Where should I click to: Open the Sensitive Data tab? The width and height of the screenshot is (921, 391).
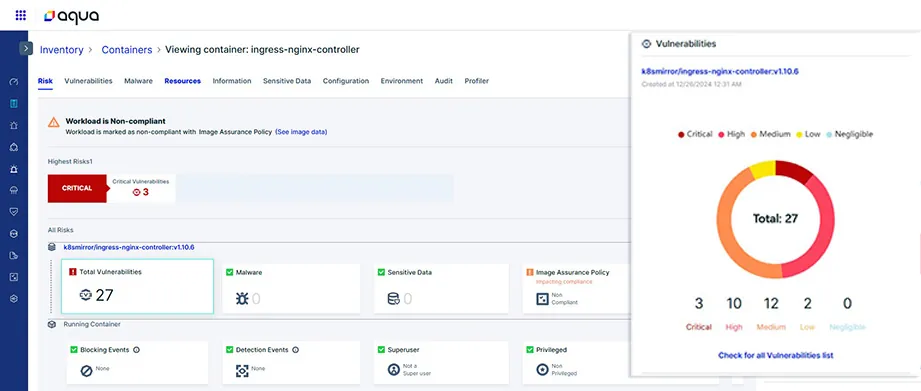point(287,81)
